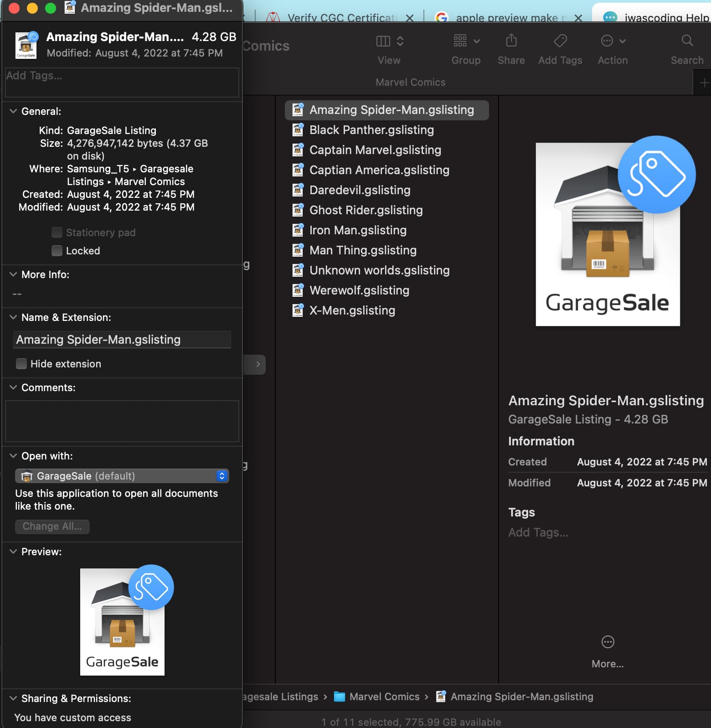Click Add Tags... in Finder preview pane
The height and width of the screenshot is (728, 711).
[538, 532]
